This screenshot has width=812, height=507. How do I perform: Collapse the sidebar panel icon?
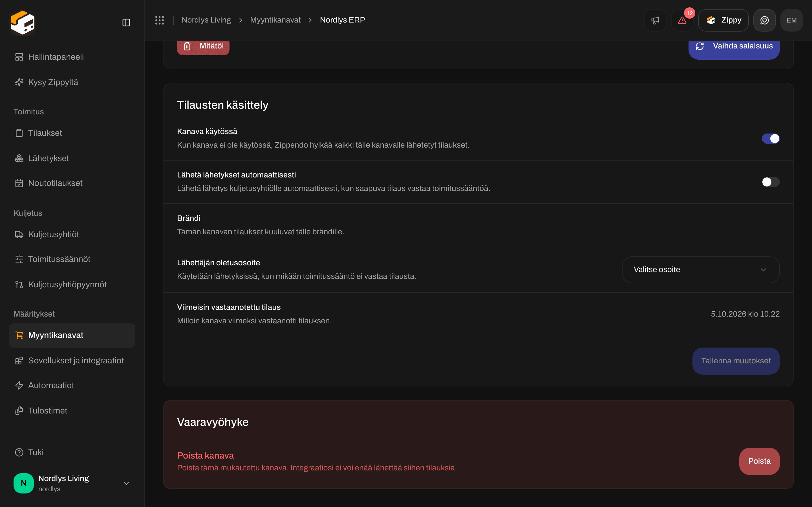click(126, 23)
